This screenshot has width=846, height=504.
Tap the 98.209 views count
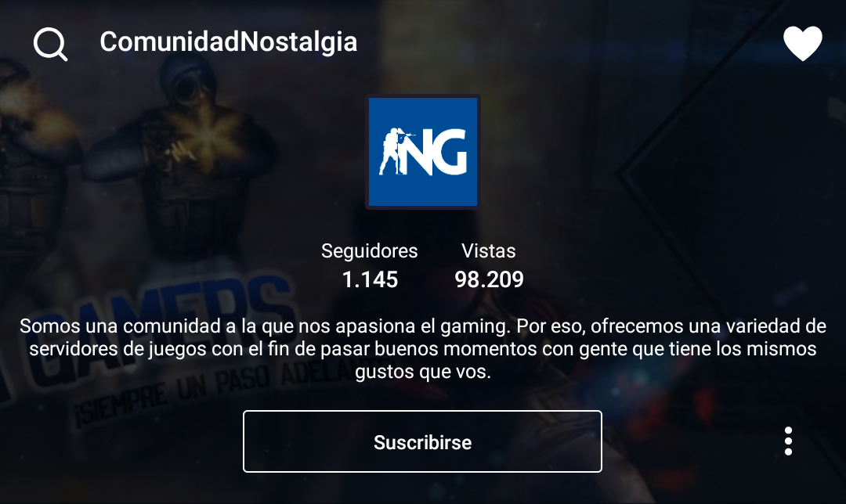tap(489, 279)
